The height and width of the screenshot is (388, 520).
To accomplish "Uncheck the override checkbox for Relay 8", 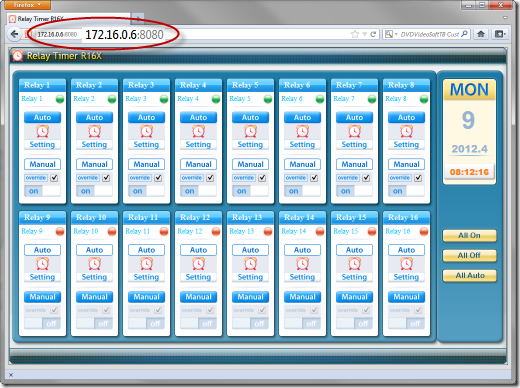I will (x=418, y=178).
